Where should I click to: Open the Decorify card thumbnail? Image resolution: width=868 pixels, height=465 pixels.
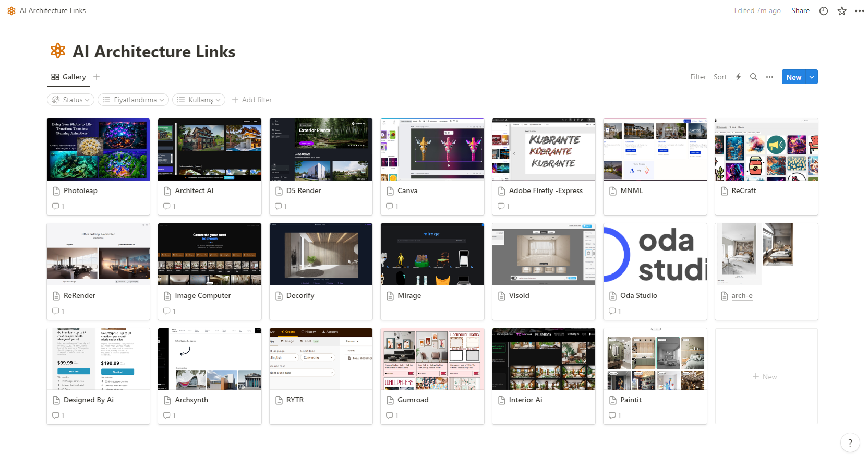pos(321,254)
